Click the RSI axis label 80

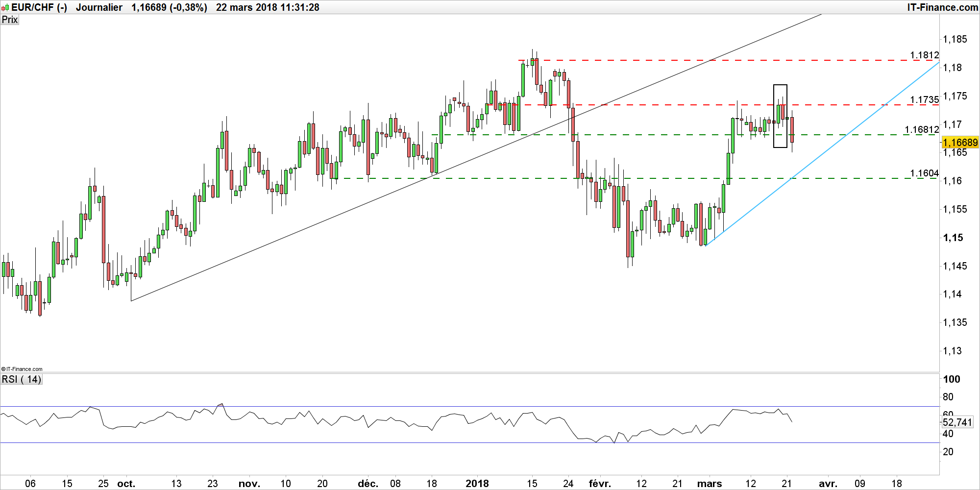tap(948, 397)
